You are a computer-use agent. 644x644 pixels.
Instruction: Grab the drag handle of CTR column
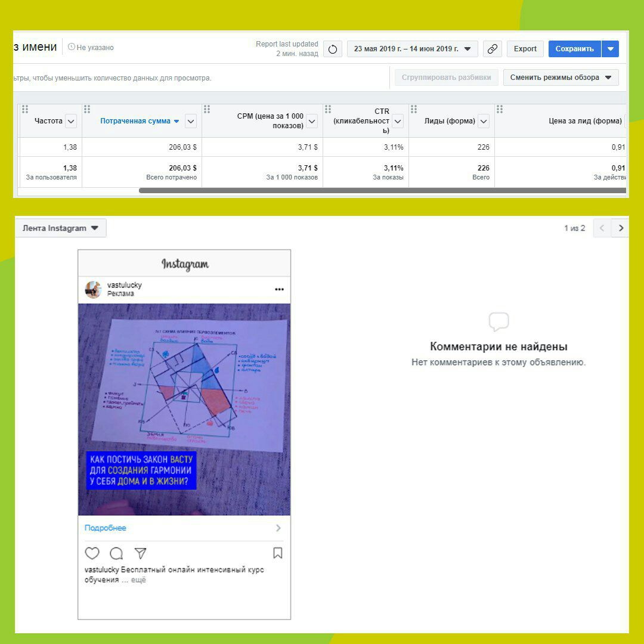[x=328, y=109]
